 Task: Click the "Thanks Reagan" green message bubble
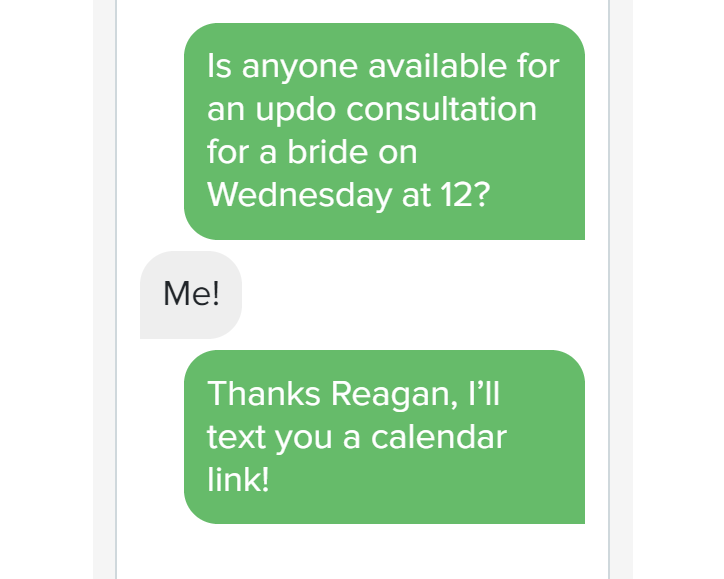(x=384, y=437)
